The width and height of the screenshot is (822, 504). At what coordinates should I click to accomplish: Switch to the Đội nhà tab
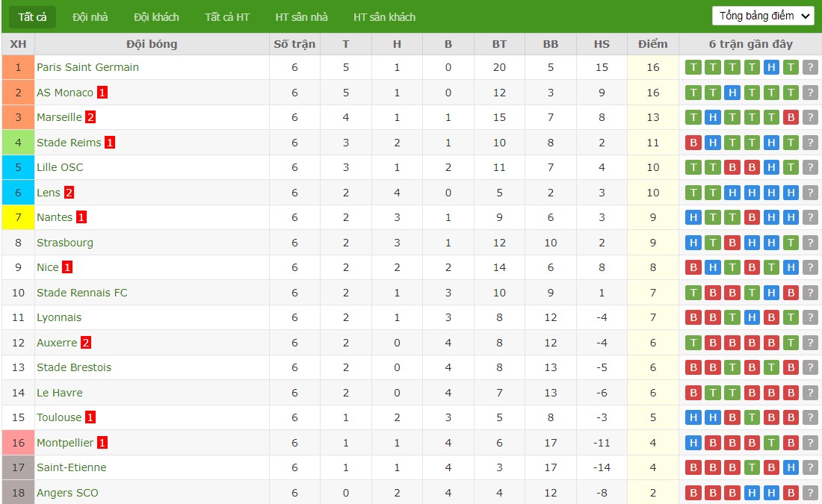pyautogui.click(x=90, y=17)
